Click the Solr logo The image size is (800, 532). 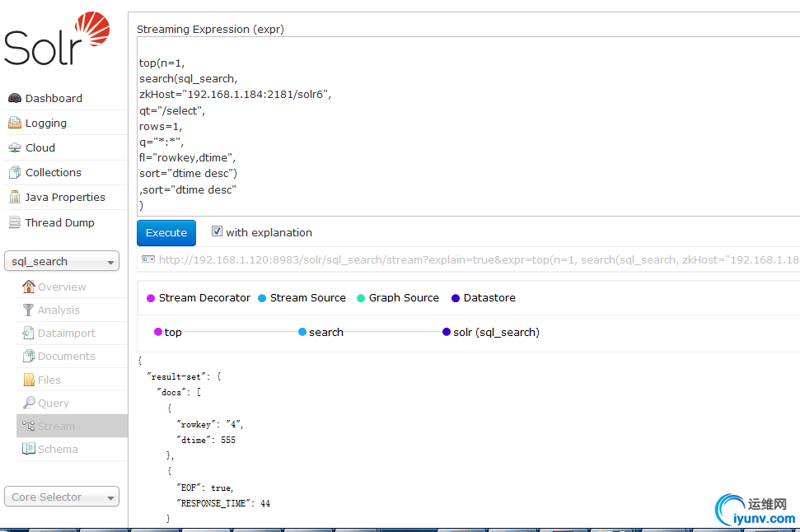tap(57, 39)
